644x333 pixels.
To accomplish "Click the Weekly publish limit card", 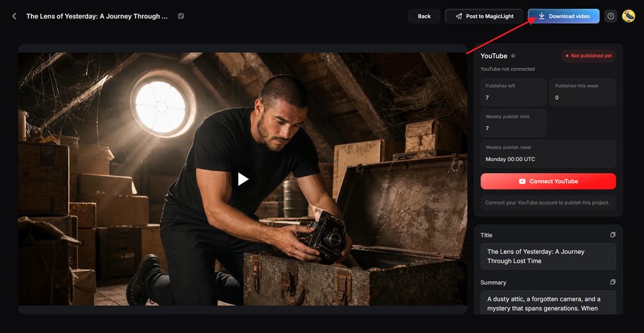I will click(x=513, y=123).
